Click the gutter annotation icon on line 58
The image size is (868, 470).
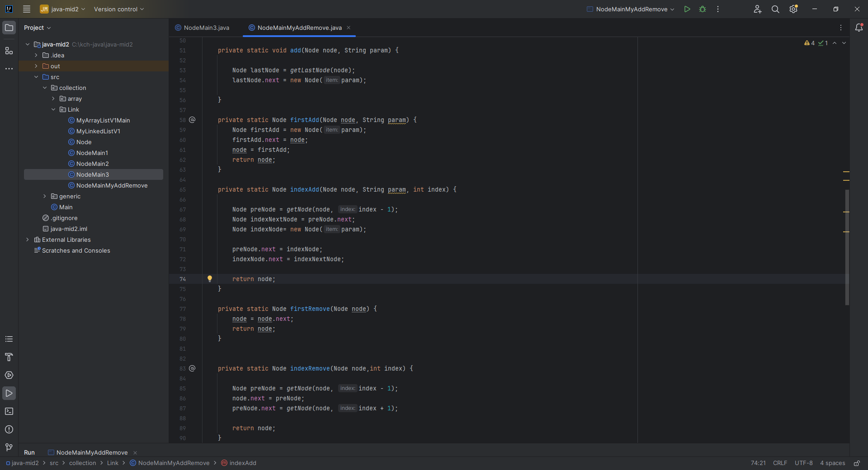[x=192, y=120]
